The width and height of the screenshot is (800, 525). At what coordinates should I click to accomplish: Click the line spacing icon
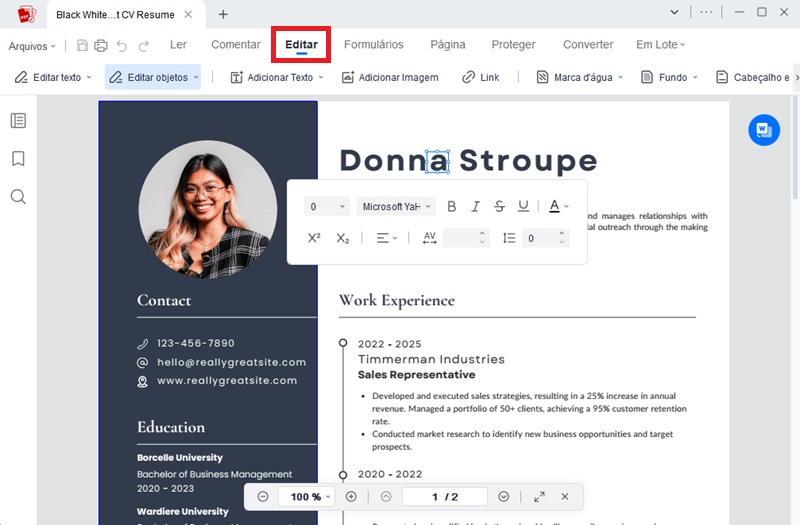point(509,238)
